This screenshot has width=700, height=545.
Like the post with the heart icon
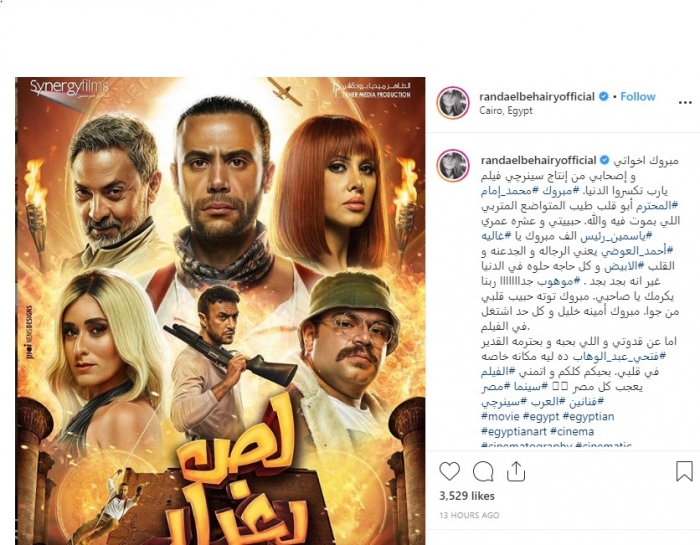449,471
